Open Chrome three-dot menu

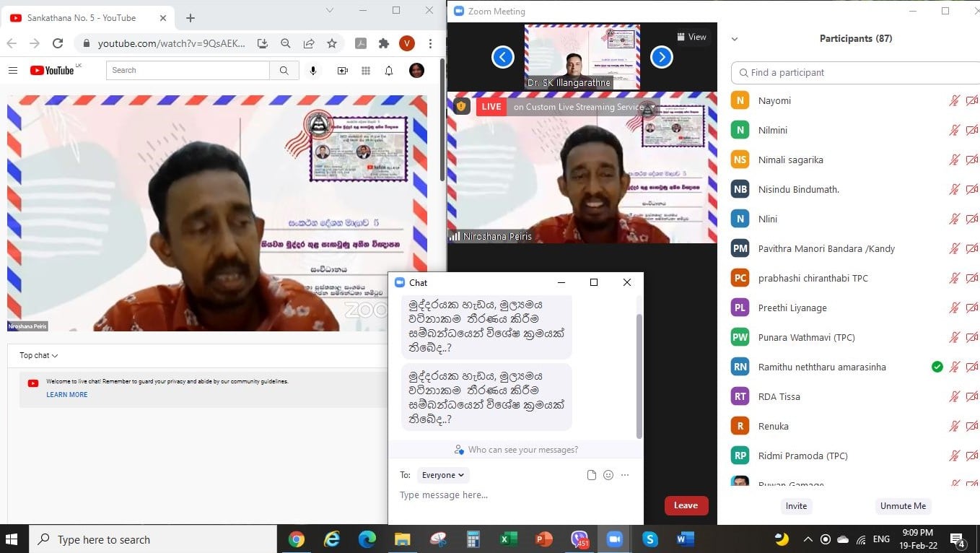pyautogui.click(x=430, y=43)
